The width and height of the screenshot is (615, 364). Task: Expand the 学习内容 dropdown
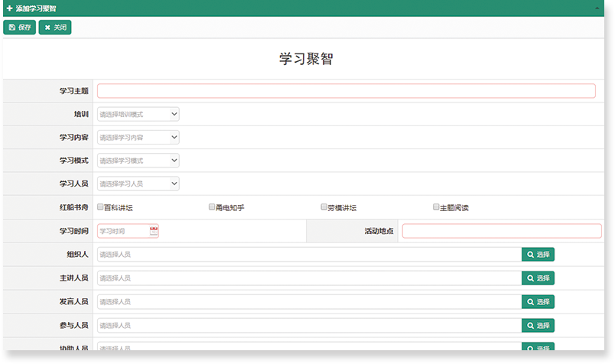[x=138, y=138]
